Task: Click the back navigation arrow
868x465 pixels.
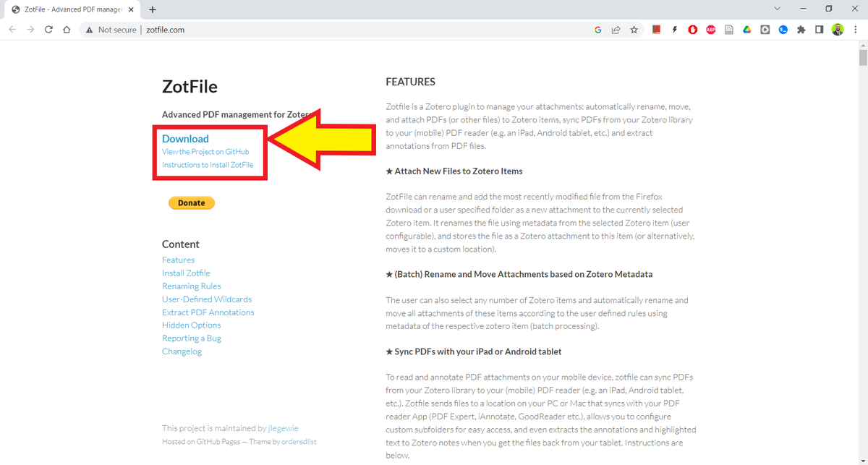Action: coord(12,30)
